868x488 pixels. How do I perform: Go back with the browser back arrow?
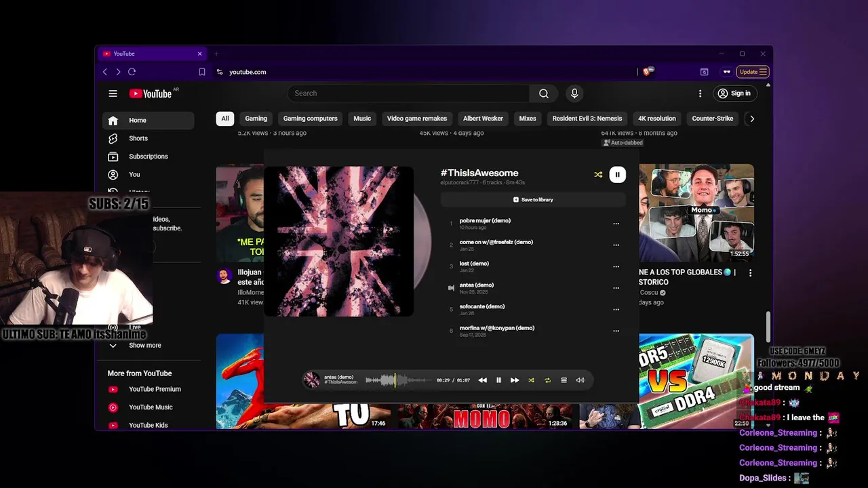tap(104, 72)
